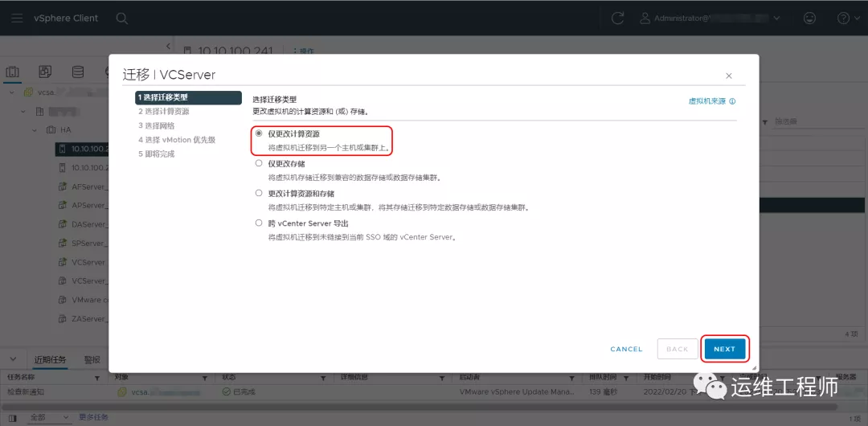Select 更改计算资源和存储 radio option
This screenshot has height=426, width=868.
pyautogui.click(x=259, y=193)
